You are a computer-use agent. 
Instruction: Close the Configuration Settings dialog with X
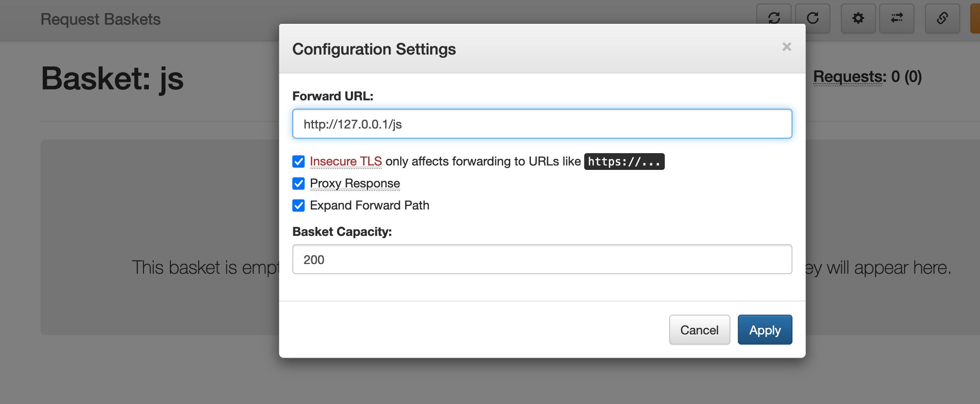pyautogui.click(x=787, y=47)
